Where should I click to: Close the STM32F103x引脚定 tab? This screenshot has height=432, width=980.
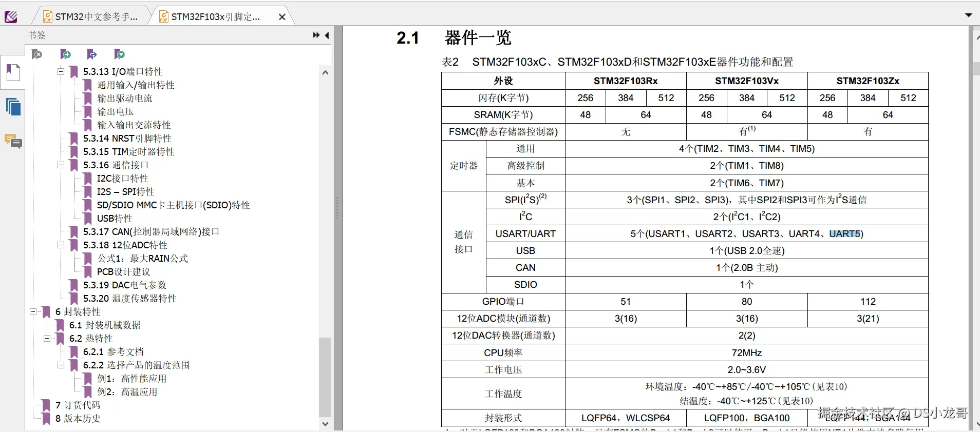[282, 17]
